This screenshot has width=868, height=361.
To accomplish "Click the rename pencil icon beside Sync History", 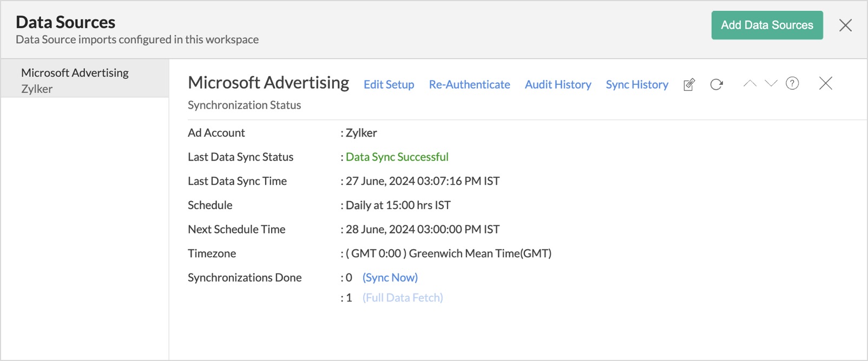I will tap(689, 85).
